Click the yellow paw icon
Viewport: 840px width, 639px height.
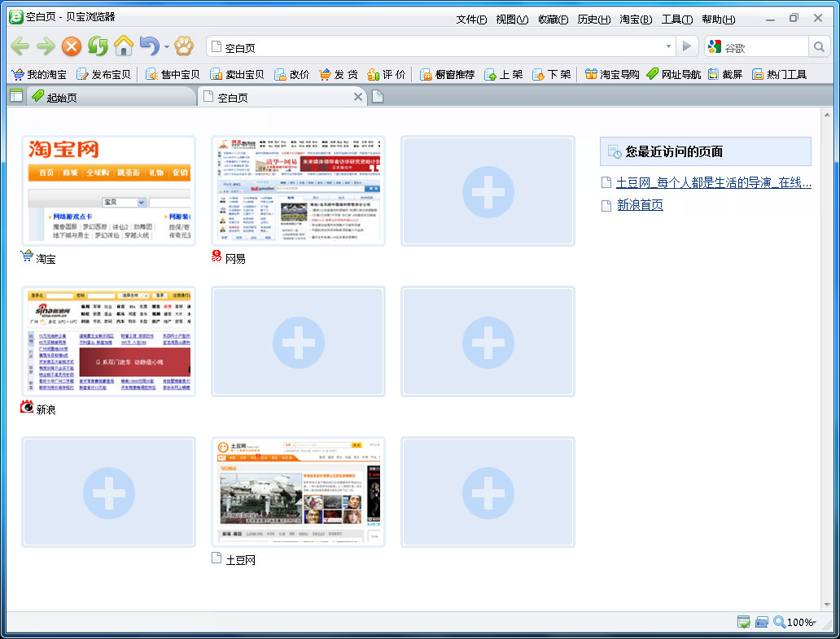pos(184,46)
